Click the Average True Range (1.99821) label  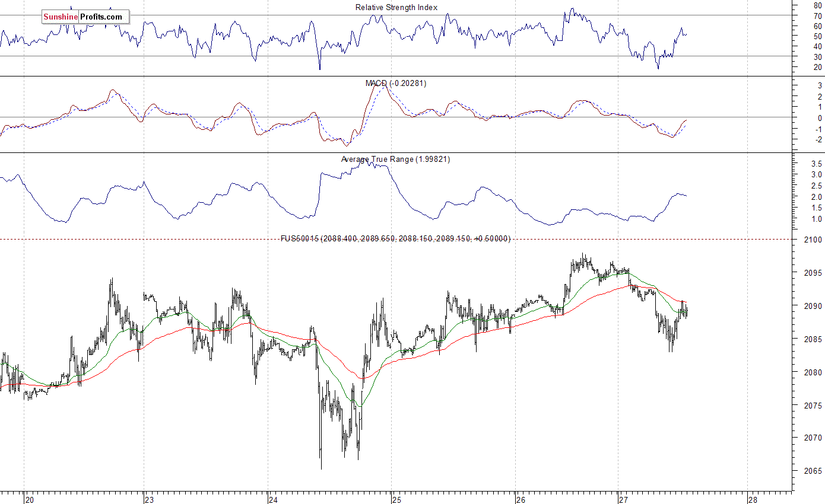tap(395, 159)
